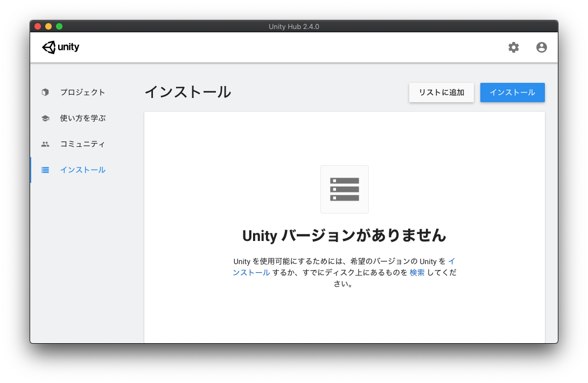
Task: Minimize window with the yellow button
Action: [x=48, y=26]
